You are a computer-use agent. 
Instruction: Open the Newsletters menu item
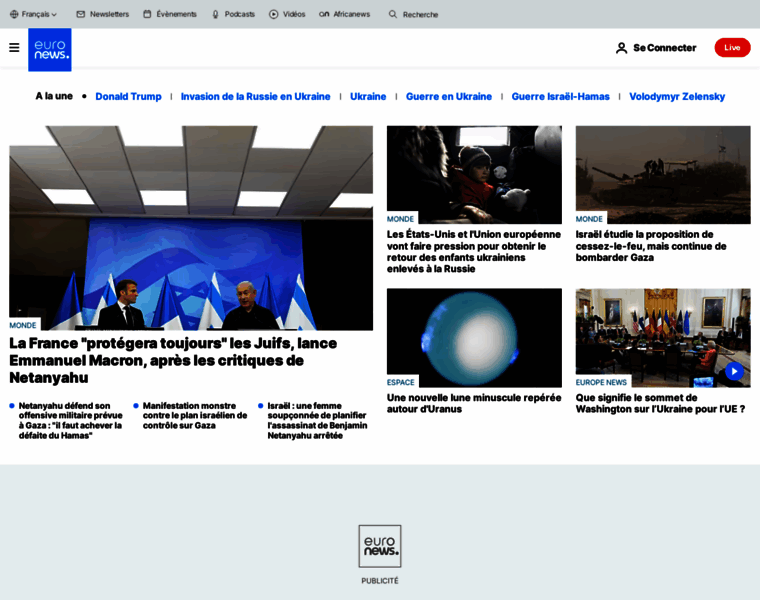(x=103, y=15)
